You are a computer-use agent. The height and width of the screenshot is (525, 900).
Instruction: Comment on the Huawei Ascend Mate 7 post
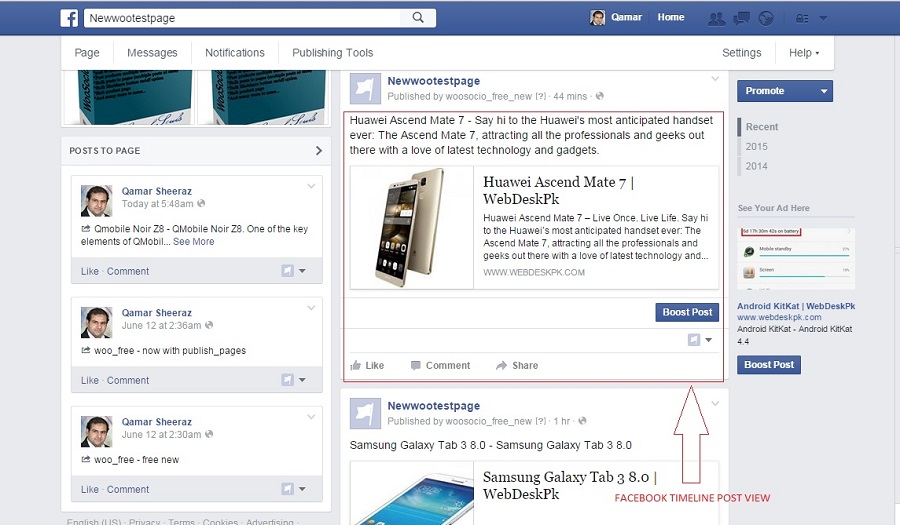click(x=441, y=365)
